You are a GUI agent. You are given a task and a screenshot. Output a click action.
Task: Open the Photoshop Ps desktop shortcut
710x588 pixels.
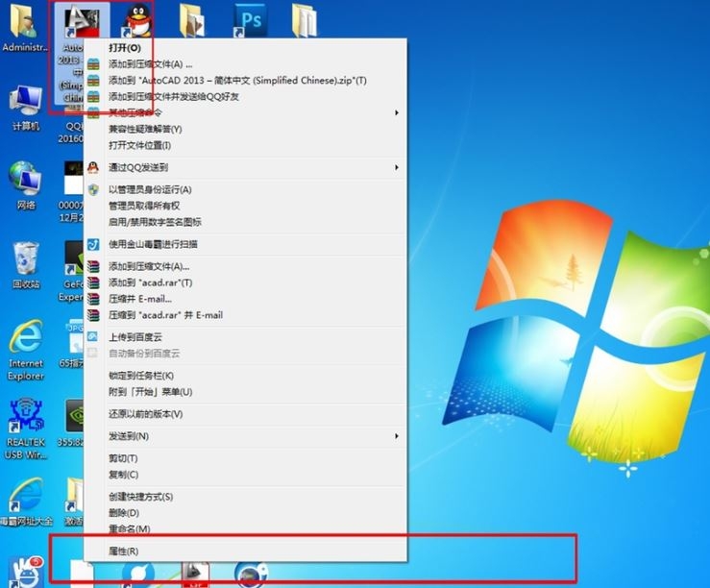click(x=250, y=21)
